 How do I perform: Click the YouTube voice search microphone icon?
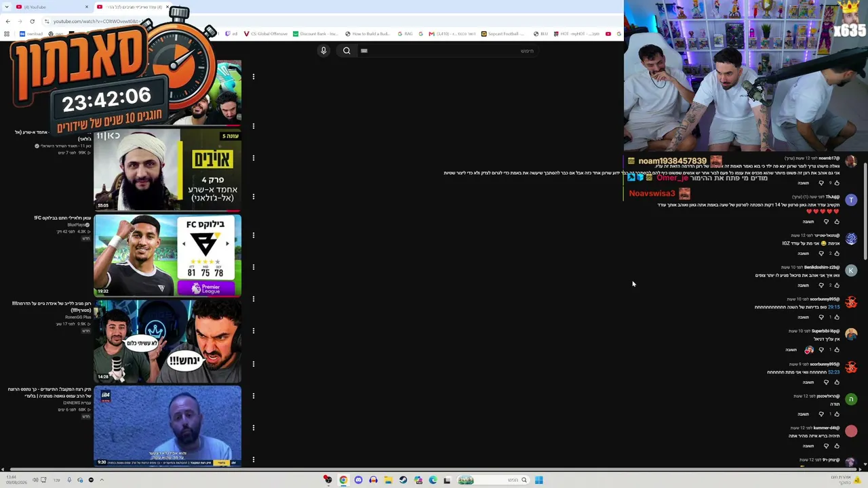point(323,51)
